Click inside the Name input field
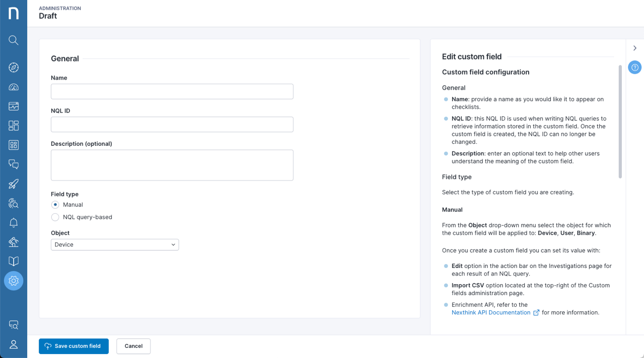The image size is (644, 358). (172, 91)
